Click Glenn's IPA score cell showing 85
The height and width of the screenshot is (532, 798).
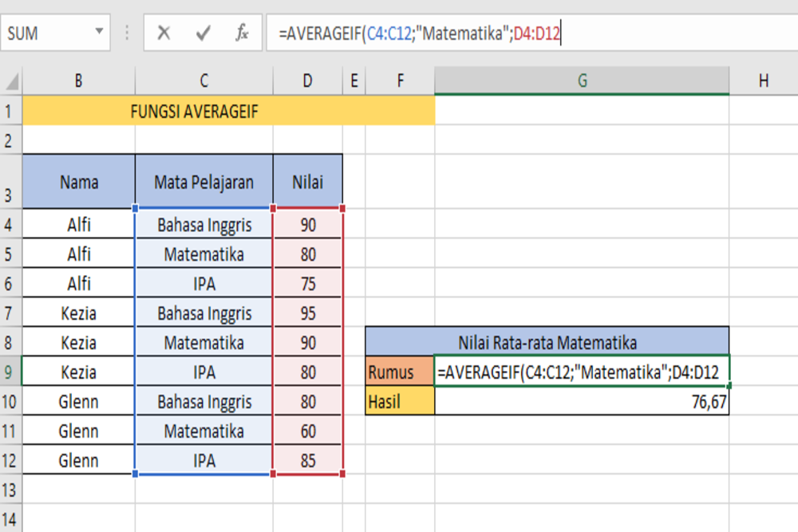(308, 460)
